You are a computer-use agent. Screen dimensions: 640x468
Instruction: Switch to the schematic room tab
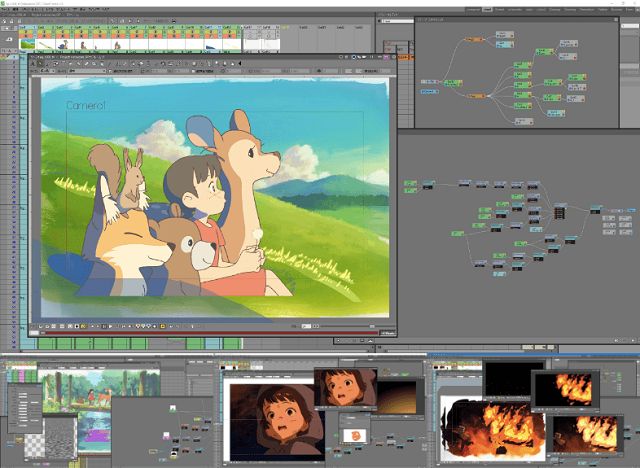[515, 9]
